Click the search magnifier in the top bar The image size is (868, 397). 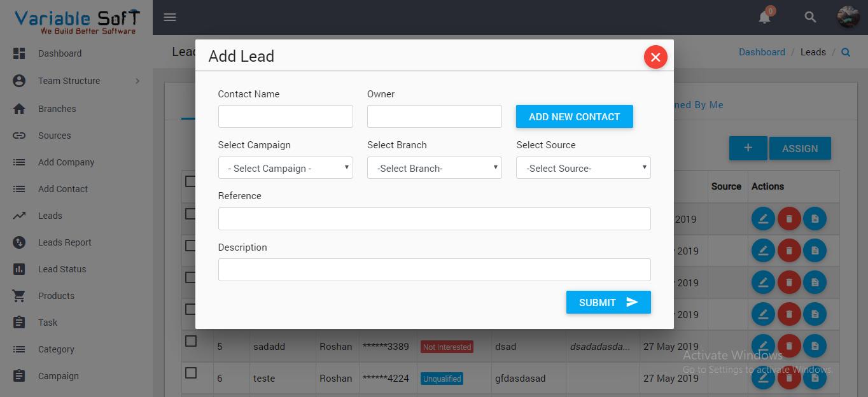(x=809, y=17)
